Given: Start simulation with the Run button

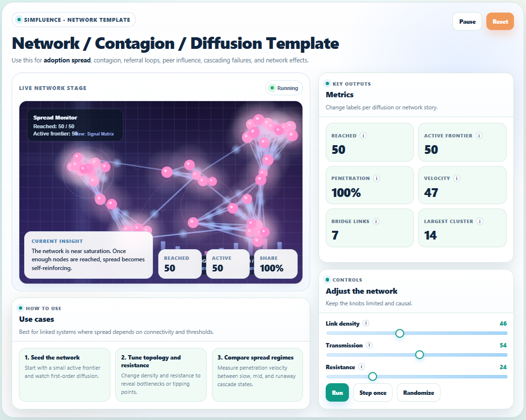Looking at the screenshot, I should point(337,392).
